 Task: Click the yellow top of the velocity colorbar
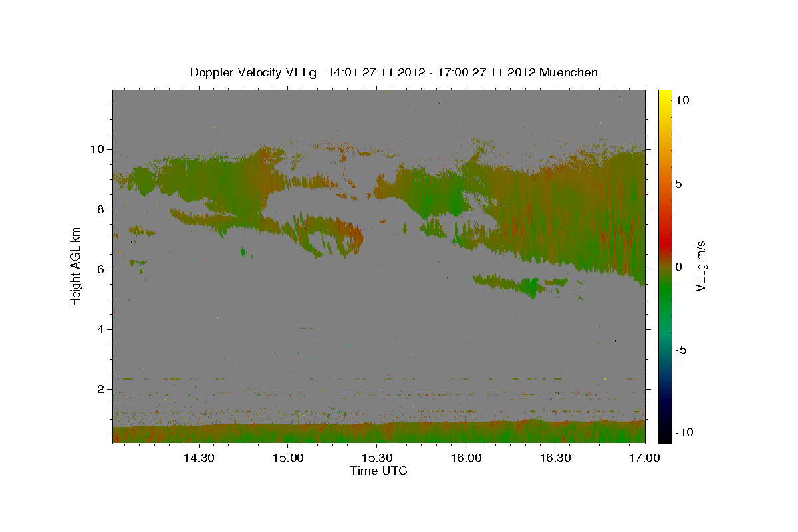(664, 97)
